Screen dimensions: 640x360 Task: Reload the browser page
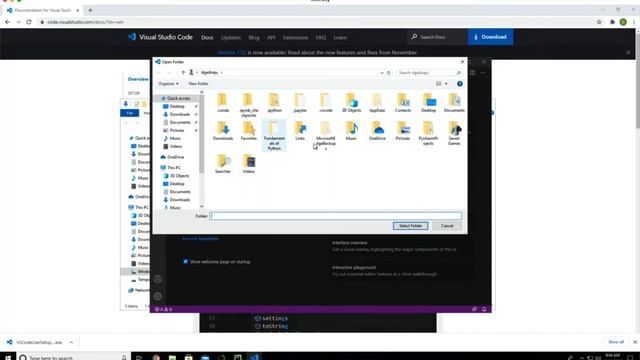[x=29, y=22]
